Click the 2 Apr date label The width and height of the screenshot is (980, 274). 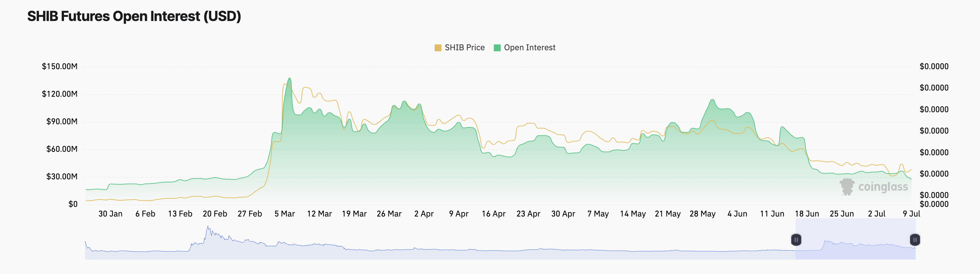[424, 214]
